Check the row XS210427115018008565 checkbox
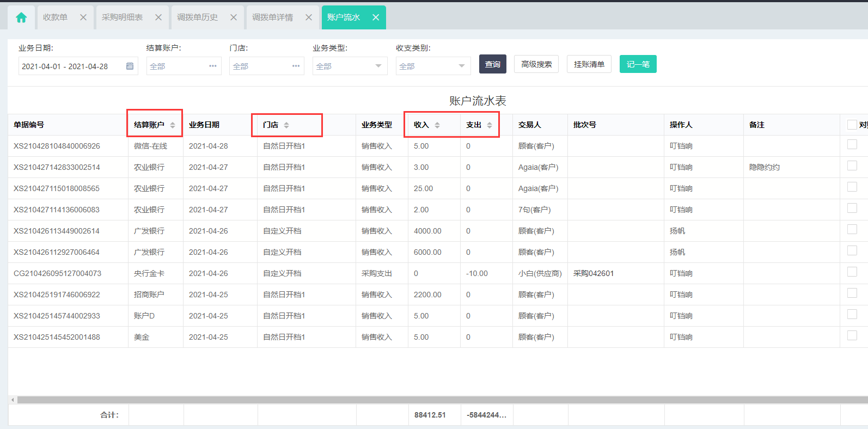Image resolution: width=868 pixels, height=429 pixels. click(852, 187)
